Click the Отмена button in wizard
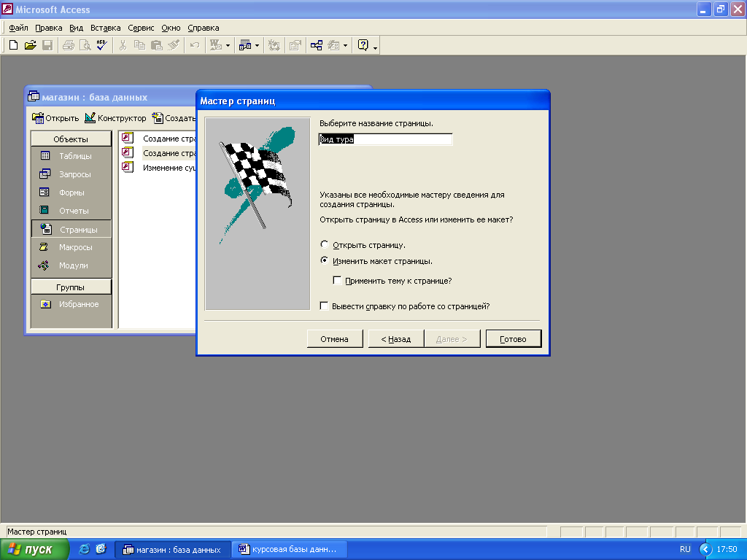 coord(334,339)
